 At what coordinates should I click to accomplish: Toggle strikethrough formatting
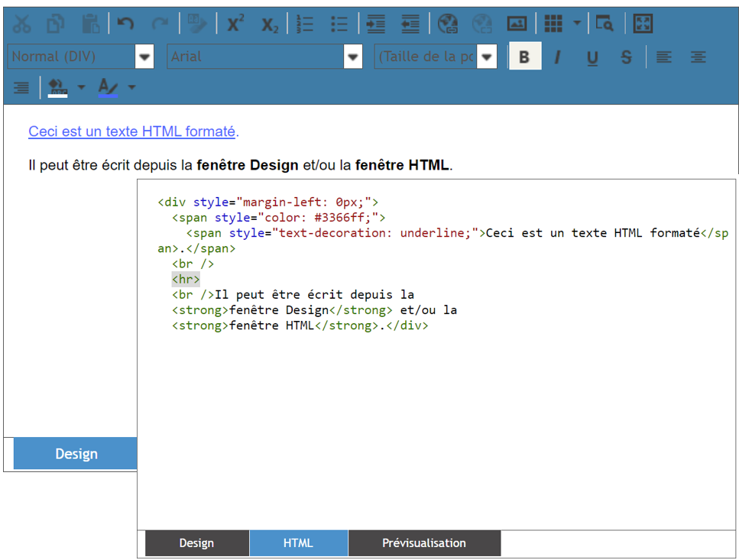pos(626,57)
